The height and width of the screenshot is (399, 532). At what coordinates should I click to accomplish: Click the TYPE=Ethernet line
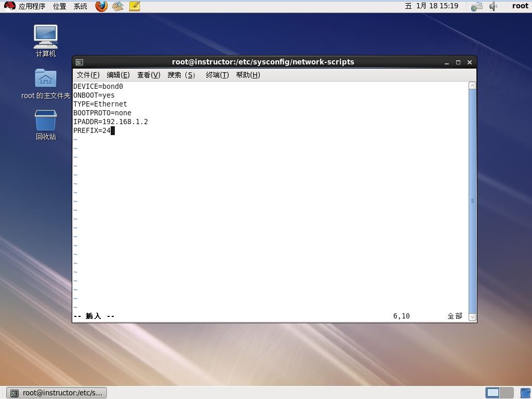(100, 104)
